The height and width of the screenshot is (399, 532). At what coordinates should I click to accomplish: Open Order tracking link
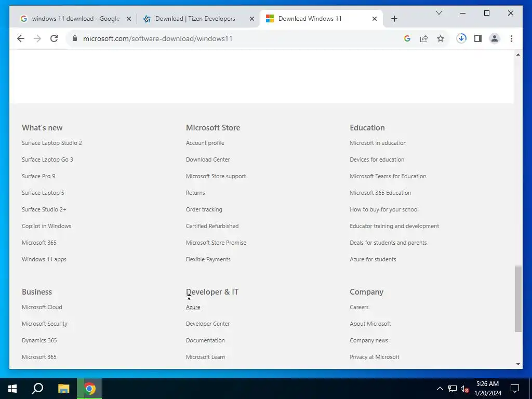204,209
